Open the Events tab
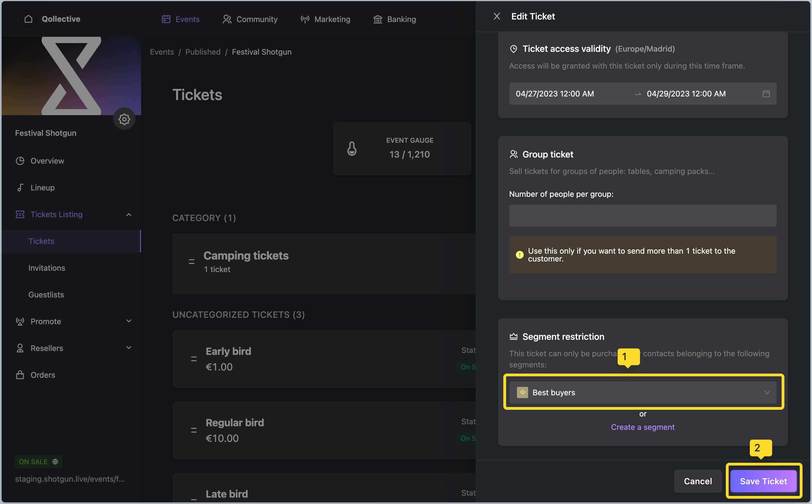 pos(181,19)
